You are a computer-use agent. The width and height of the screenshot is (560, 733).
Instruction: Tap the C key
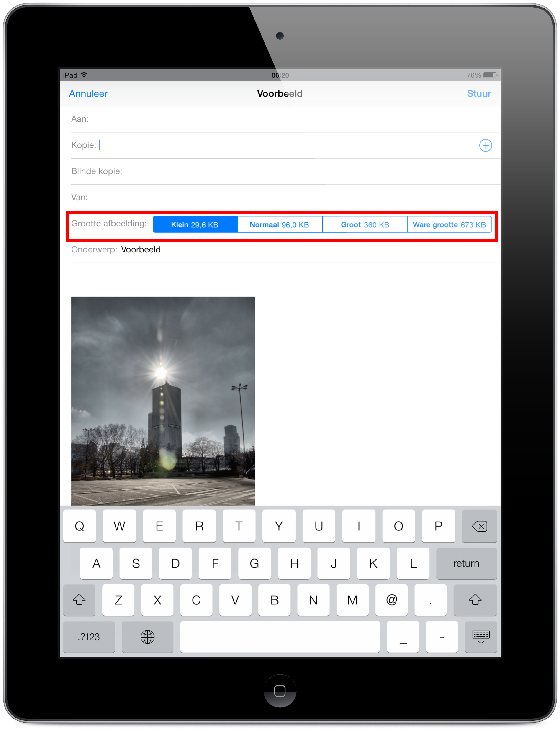pyautogui.click(x=196, y=600)
